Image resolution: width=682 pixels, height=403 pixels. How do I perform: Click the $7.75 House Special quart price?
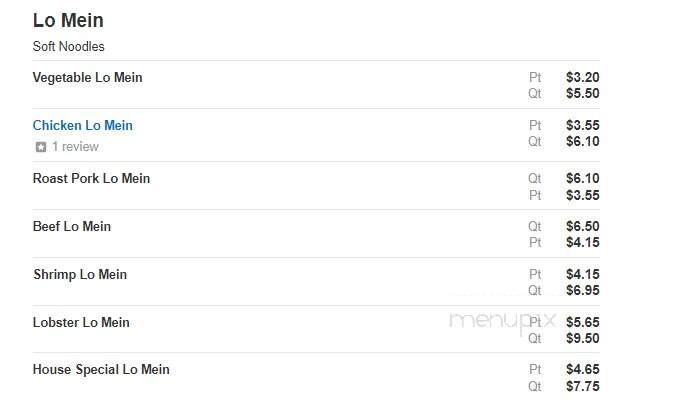(583, 386)
